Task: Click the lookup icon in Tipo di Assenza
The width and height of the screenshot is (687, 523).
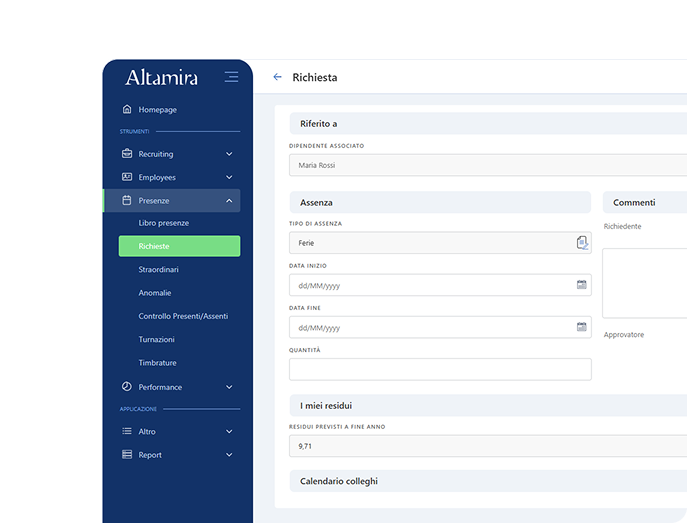Action: tap(582, 243)
